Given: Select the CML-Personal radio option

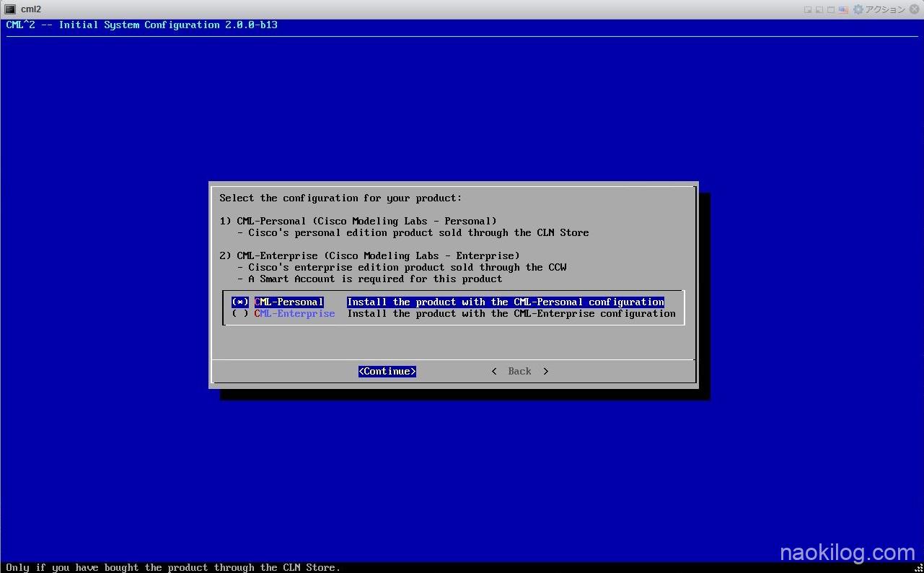Looking at the screenshot, I should point(240,302).
